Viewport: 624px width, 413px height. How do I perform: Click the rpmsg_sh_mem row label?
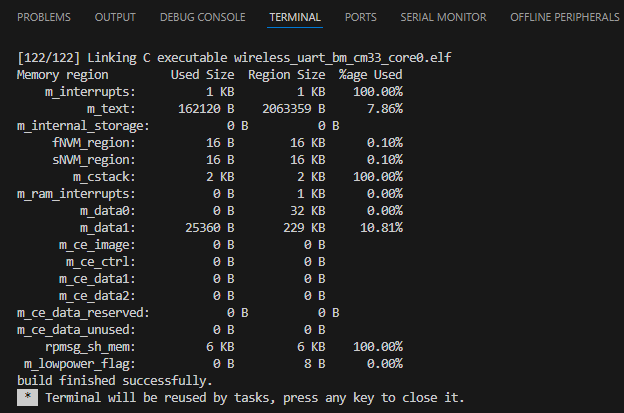click(x=90, y=346)
